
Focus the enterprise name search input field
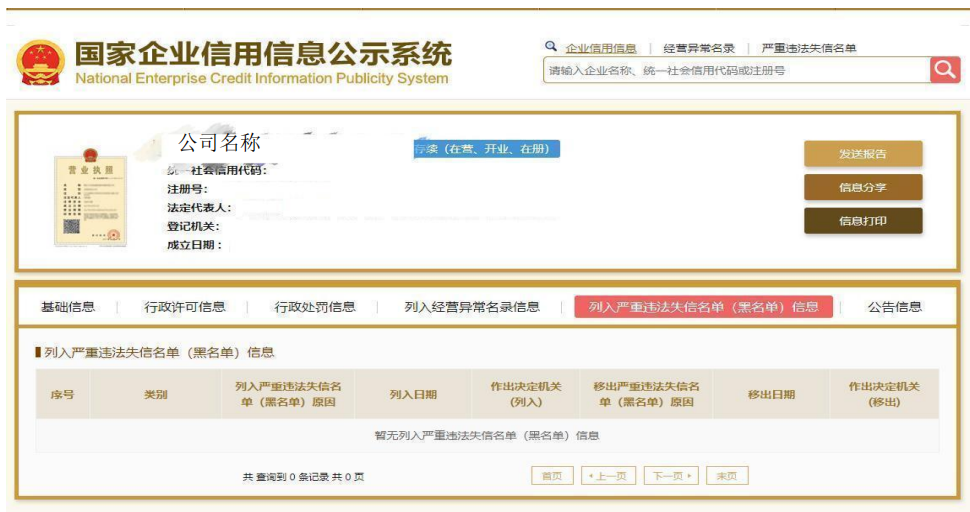tap(736, 70)
